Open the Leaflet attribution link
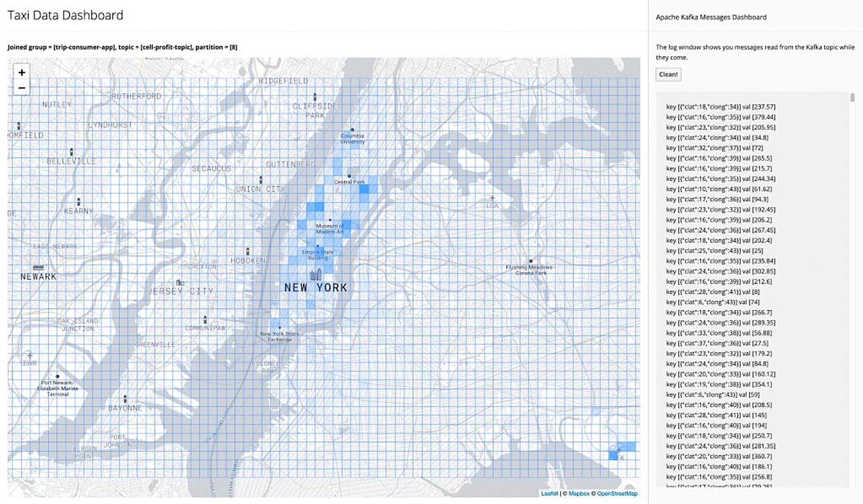This screenshot has width=863, height=504. 549,493
